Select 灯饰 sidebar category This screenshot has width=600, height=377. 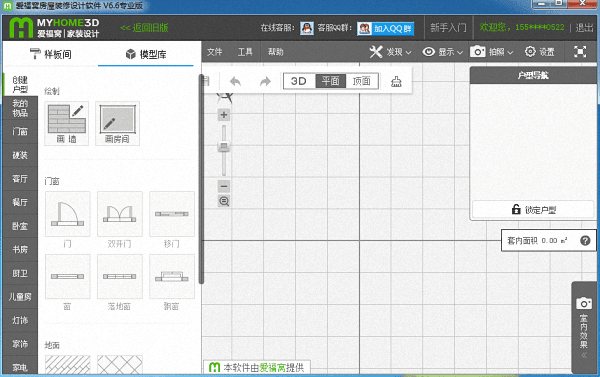[20, 320]
